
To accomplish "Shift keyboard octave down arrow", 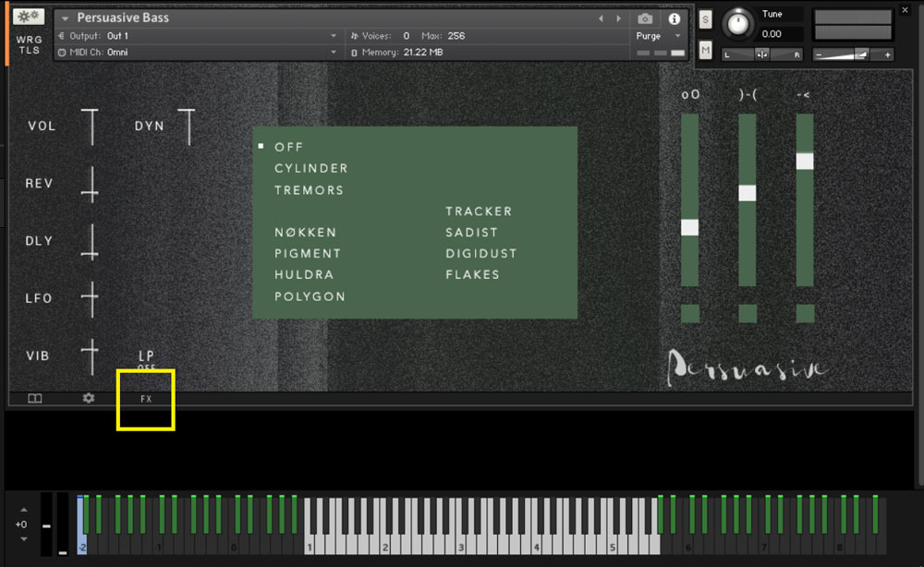I will (x=24, y=538).
